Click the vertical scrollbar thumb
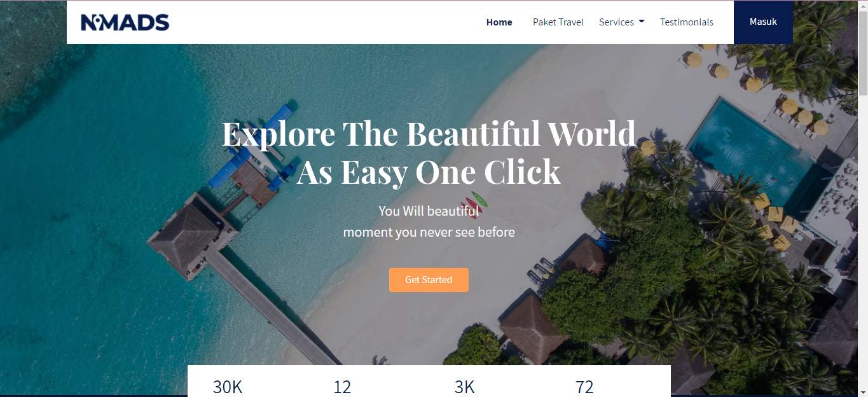868x397 pixels. pos(863,53)
